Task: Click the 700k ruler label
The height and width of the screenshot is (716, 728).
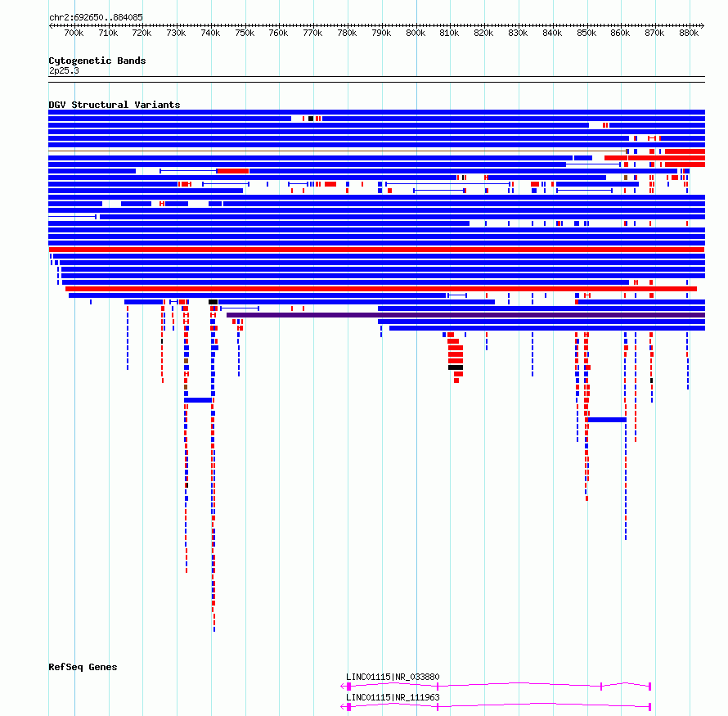Action: click(74, 34)
